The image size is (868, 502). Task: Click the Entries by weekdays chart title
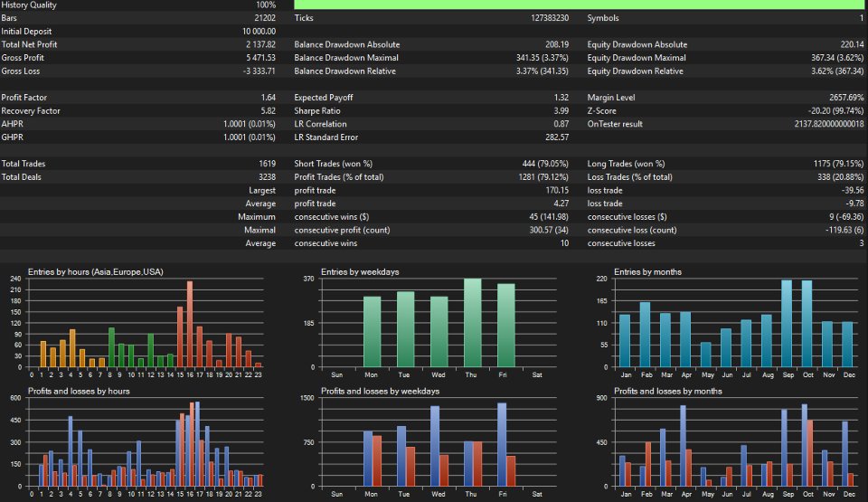360,272
